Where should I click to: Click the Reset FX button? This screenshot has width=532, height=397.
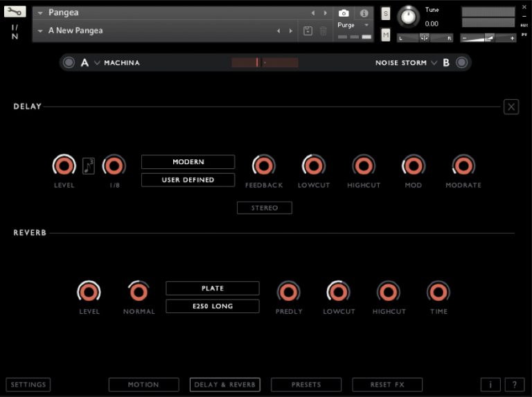coord(387,385)
